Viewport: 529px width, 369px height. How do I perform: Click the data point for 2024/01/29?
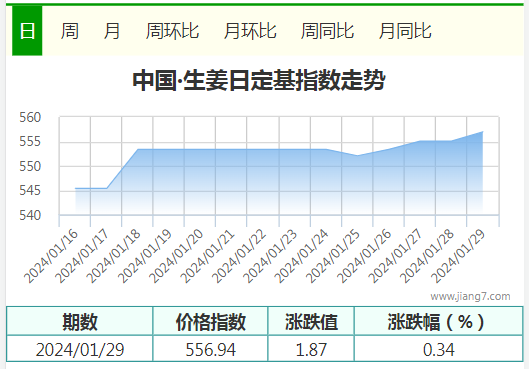coord(483,132)
